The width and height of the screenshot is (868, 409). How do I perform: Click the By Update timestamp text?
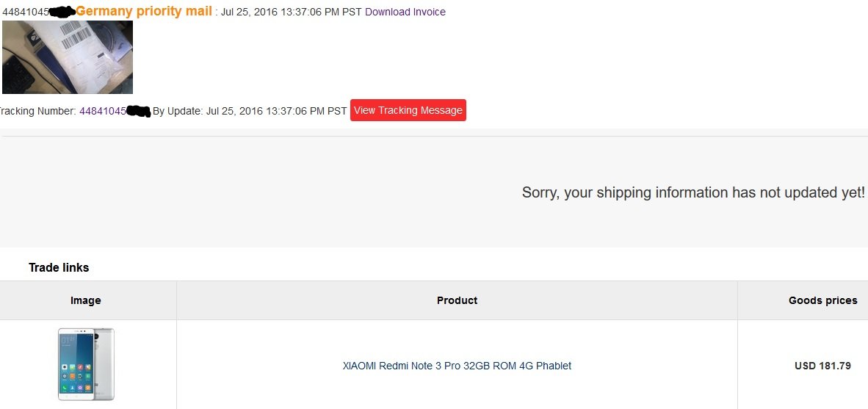[x=250, y=111]
